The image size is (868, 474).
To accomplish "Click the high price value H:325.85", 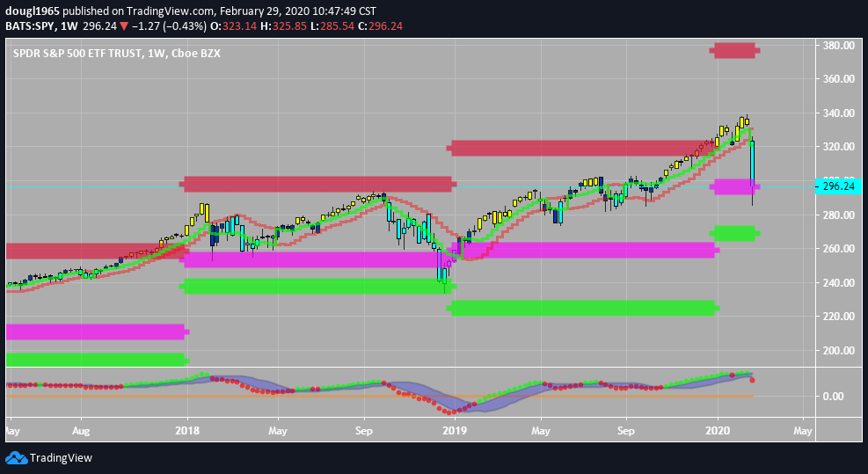I will tap(283, 26).
